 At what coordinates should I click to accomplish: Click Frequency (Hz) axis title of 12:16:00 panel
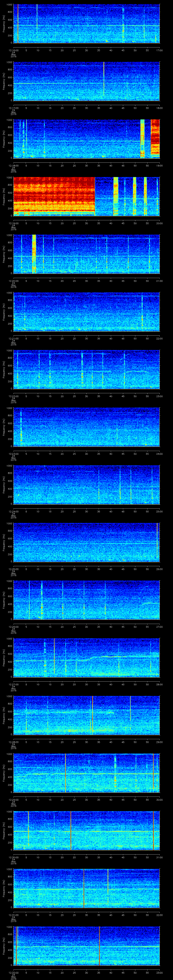click(4, 24)
